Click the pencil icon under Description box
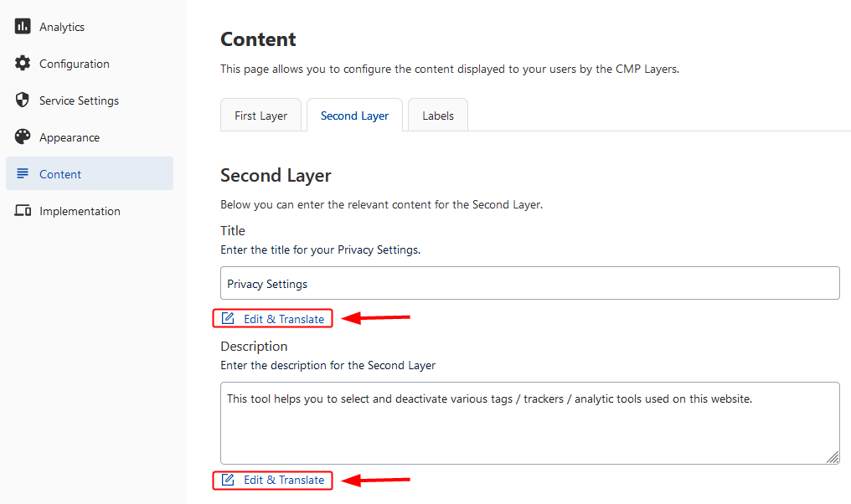Image resolution: width=851 pixels, height=504 pixels. [228, 480]
